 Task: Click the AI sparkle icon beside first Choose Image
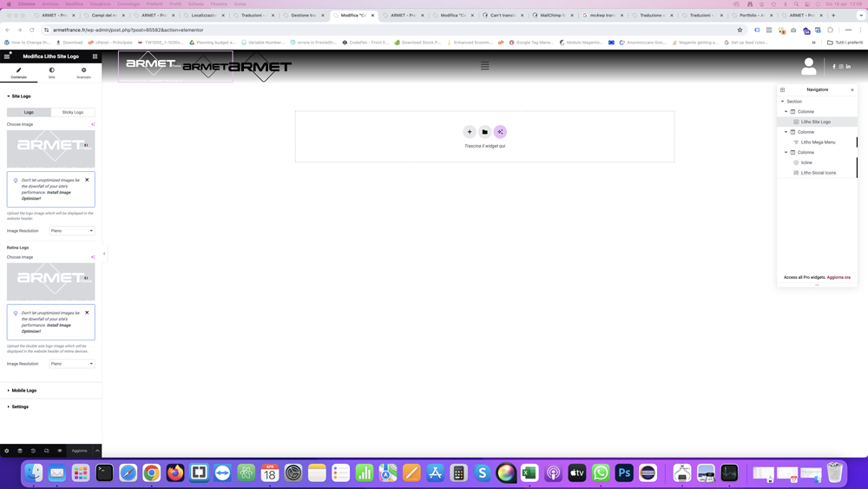click(x=93, y=124)
